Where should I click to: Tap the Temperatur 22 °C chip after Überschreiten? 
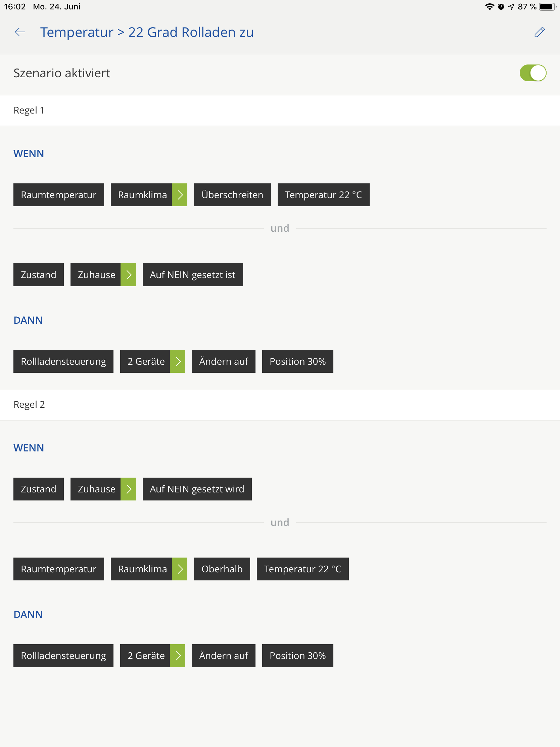[x=323, y=195]
